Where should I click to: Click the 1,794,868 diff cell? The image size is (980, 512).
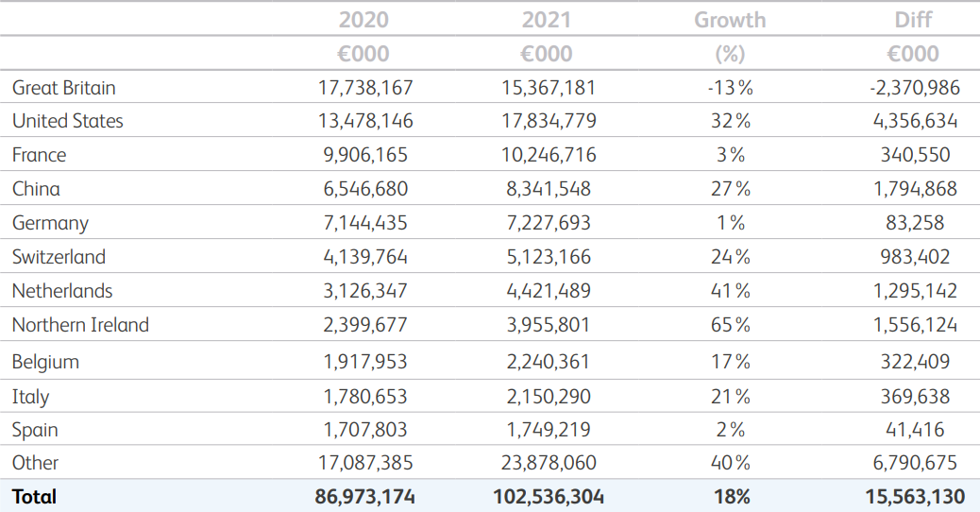tap(915, 189)
